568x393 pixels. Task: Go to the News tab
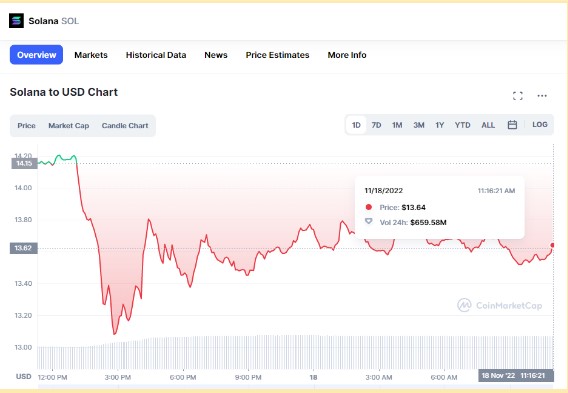(216, 55)
